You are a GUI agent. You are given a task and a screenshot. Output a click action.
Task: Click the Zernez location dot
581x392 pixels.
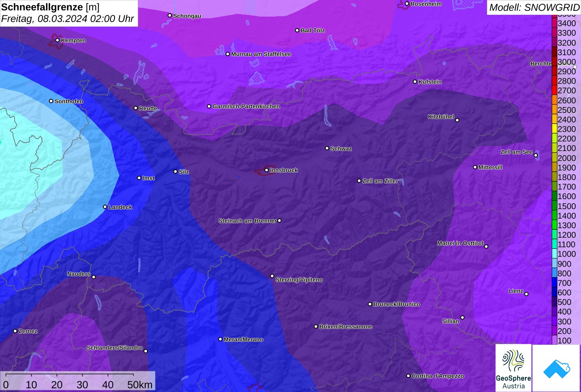point(15,331)
